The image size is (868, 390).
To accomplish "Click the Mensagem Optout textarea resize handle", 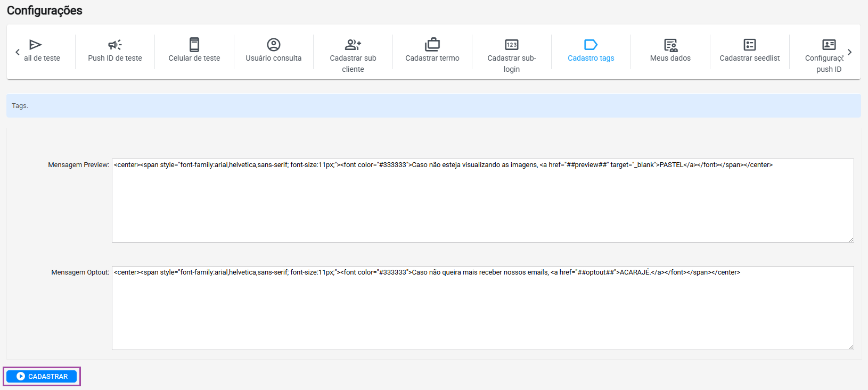I will pos(851,347).
